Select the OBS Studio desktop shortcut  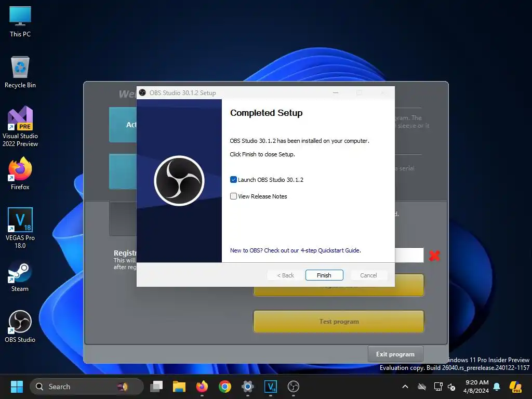(20, 326)
